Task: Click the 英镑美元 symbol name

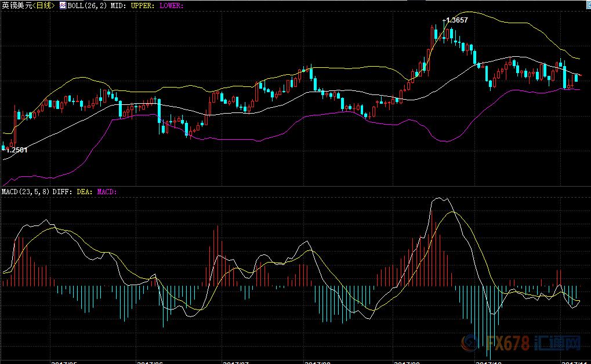Action: pyautogui.click(x=15, y=5)
